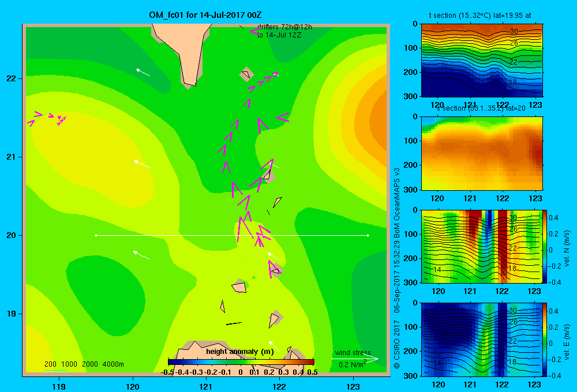
Task: Click the northward velocity section panel
Action: 482,246
